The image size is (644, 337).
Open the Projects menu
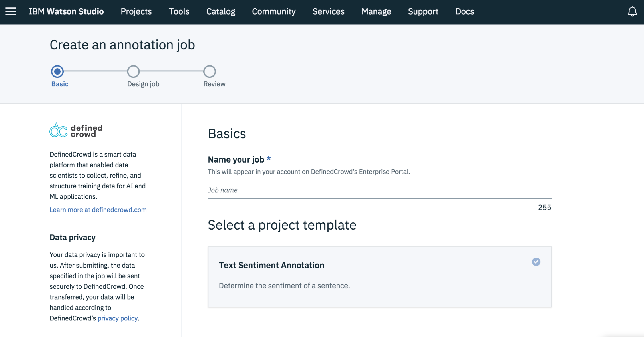pos(136,11)
